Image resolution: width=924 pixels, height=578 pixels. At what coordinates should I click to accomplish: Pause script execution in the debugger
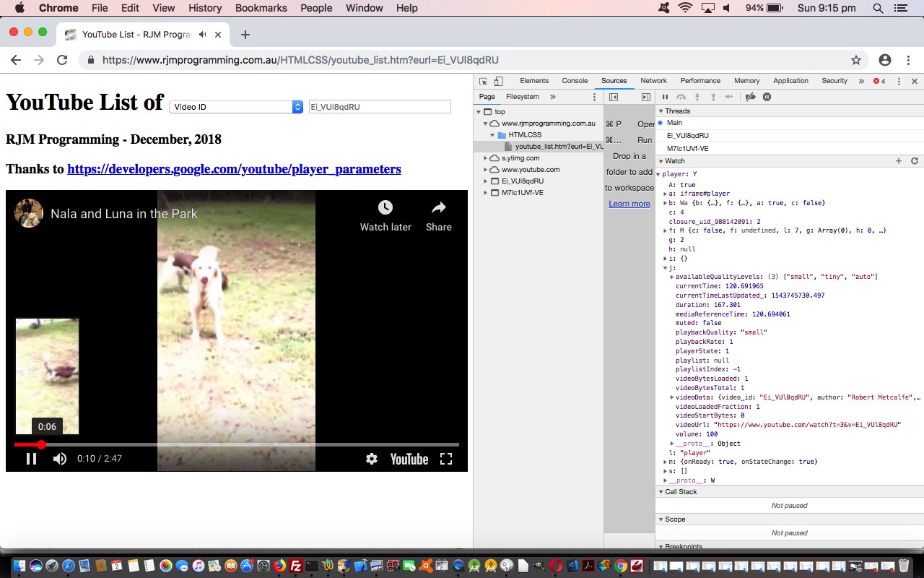coord(666,97)
